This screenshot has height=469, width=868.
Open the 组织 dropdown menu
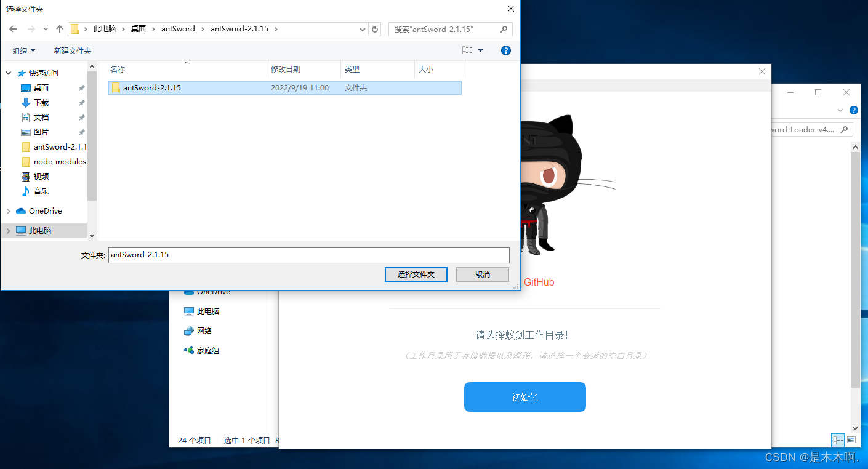24,50
